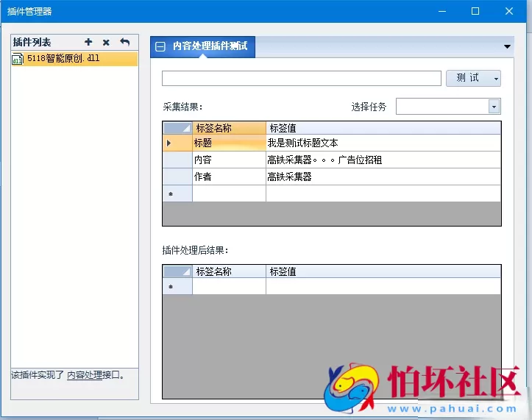
Task: Click the plus icon to add plugin
Action: pos(88,43)
